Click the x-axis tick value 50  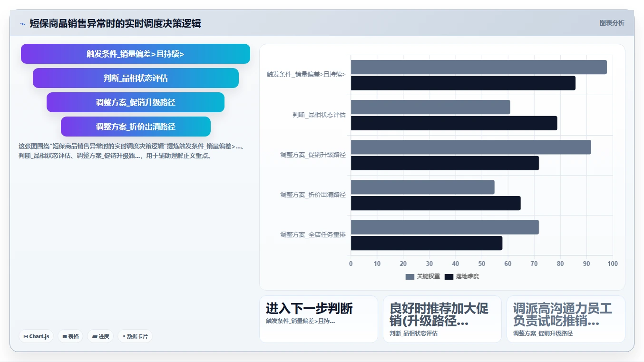[x=482, y=264]
